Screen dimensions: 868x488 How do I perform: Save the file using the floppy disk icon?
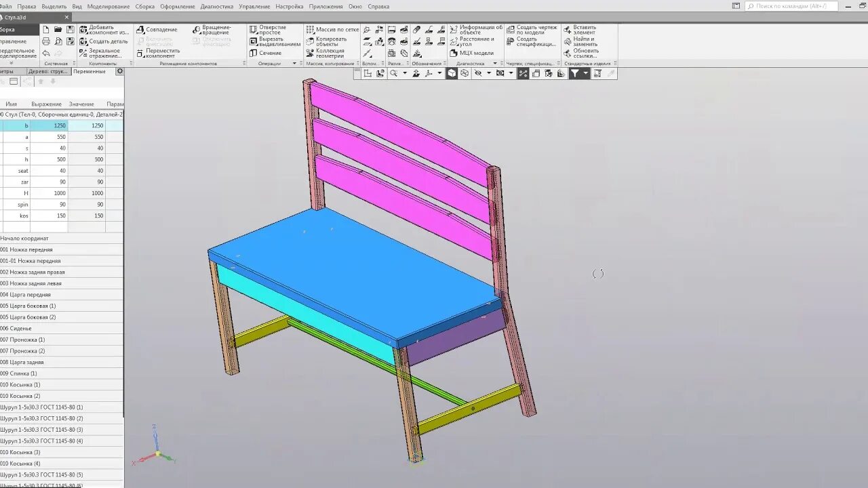tap(71, 30)
